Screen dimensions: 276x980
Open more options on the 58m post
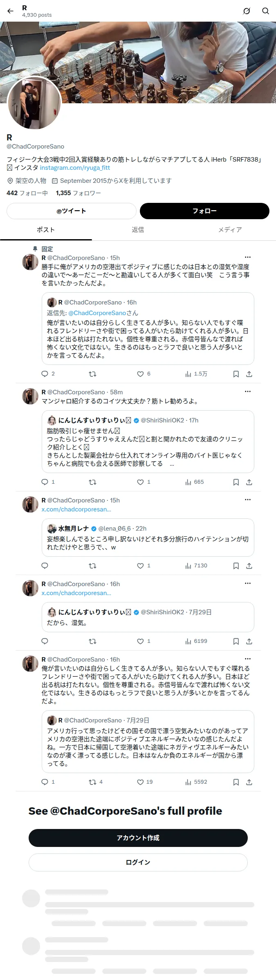(247, 391)
